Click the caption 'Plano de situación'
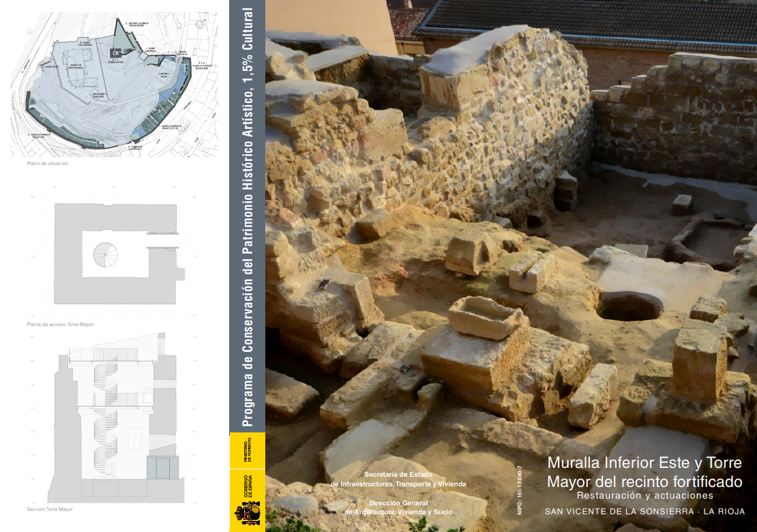757x532 pixels. (x=48, y=164)
